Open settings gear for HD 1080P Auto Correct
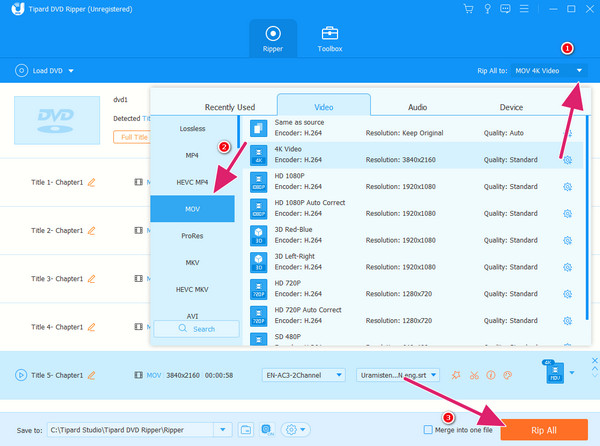600x446 pixels. 567,213
